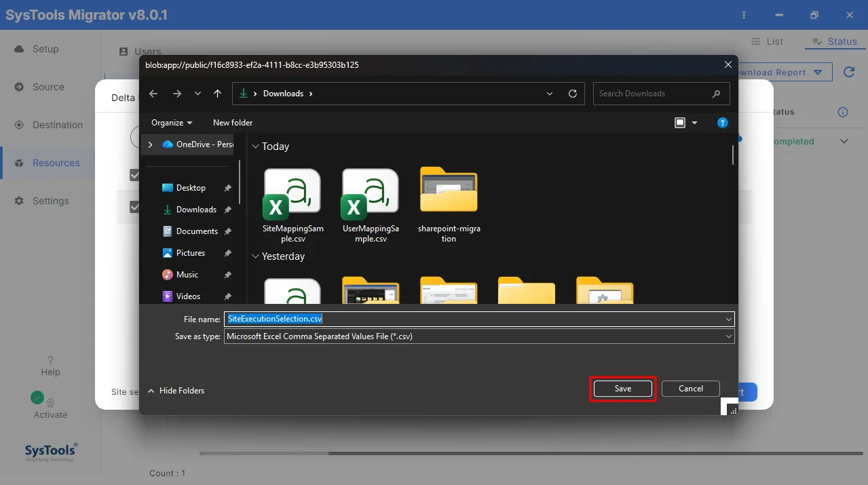Viewport: 868px width, 485px height.
Task: Open the view options dropdown arrow
Action: tap(694, 123)
